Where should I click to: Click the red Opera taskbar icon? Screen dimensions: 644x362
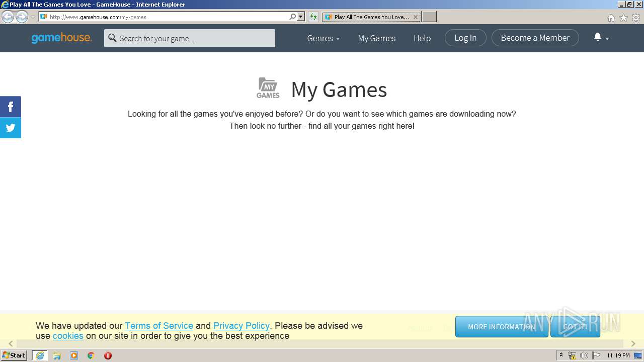[108, 355]
